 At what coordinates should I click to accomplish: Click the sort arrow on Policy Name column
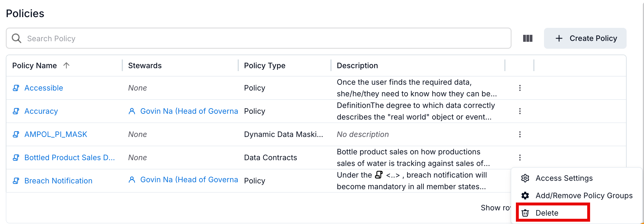(66, 66)
